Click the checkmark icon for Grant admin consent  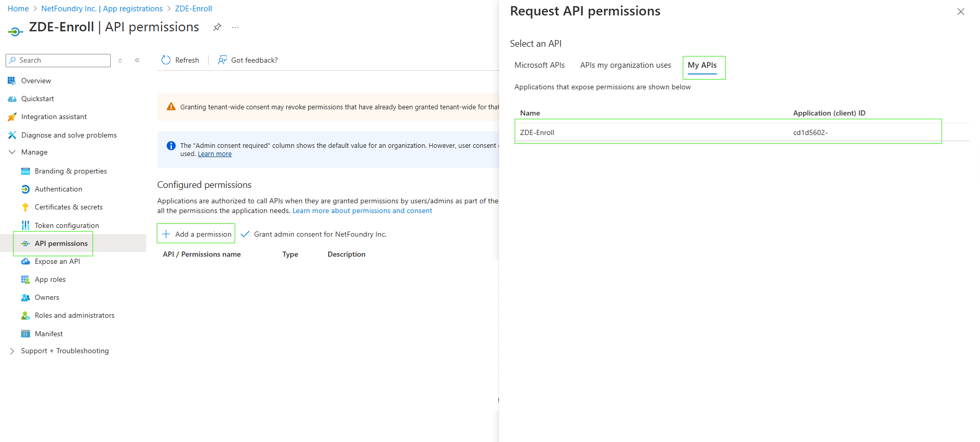coord(245,234)
